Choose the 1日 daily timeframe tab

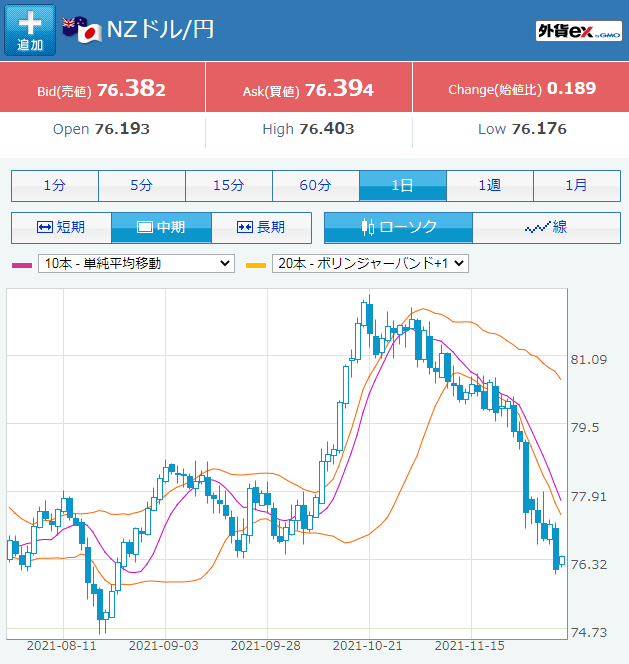coord(402,185)
